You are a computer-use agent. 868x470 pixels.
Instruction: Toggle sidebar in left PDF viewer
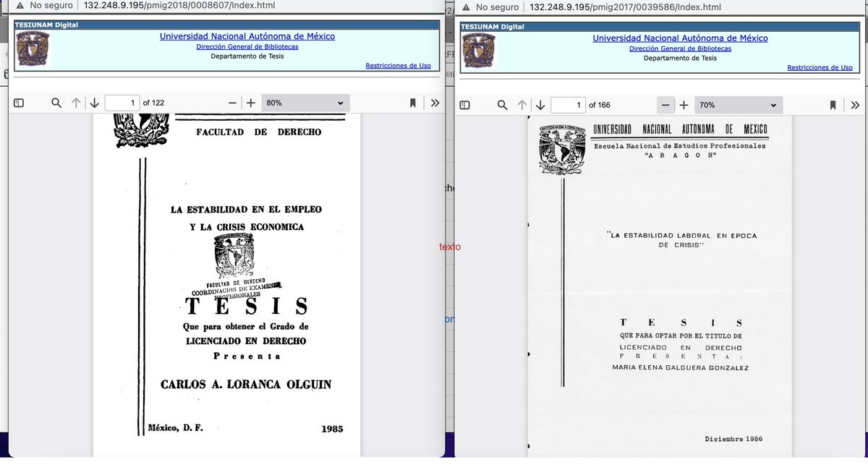[x=20, y=103]
